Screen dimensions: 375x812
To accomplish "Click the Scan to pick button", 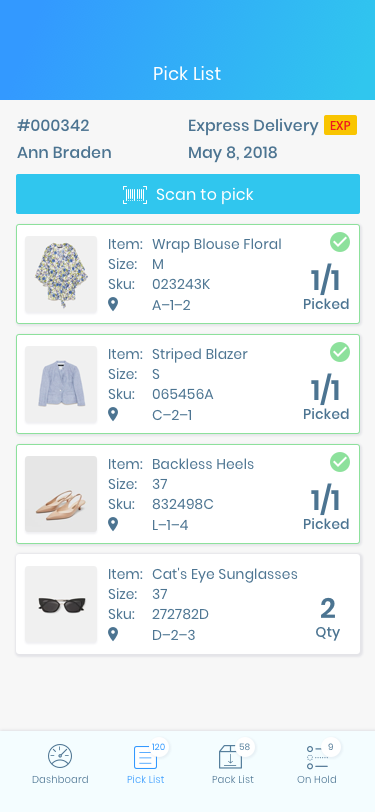I will coord(188,194).
